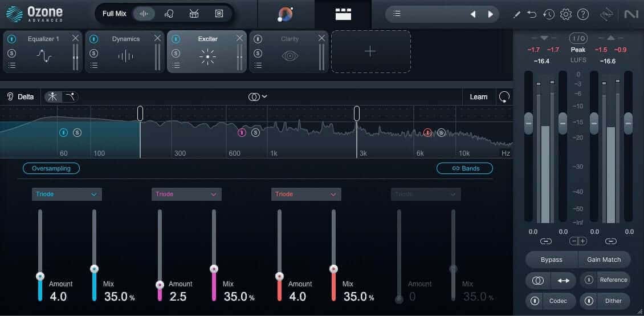Viewport: 644px width, 316px height.
Task: Select the Dynamics module tab
Action: click(125, 51)
